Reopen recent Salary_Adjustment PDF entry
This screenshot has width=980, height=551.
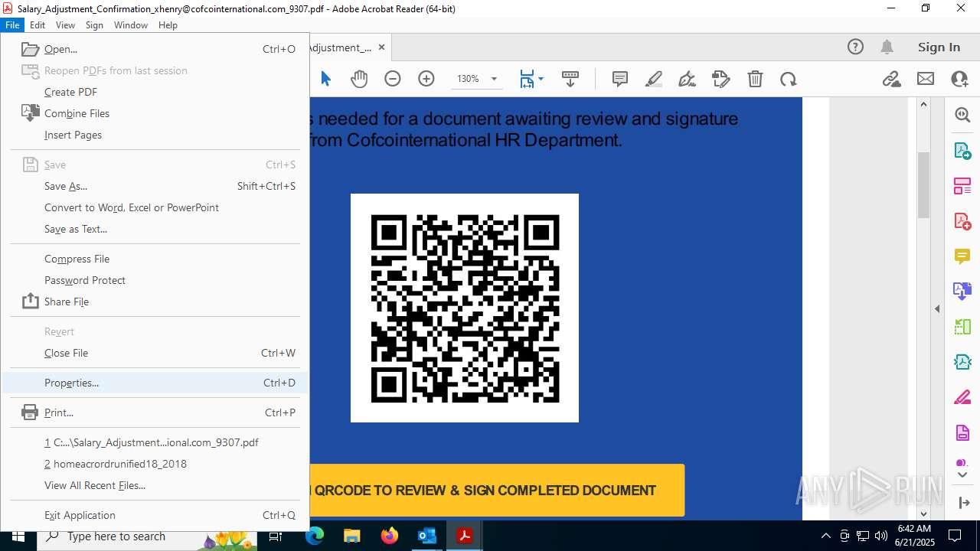(x=155, y=442)
